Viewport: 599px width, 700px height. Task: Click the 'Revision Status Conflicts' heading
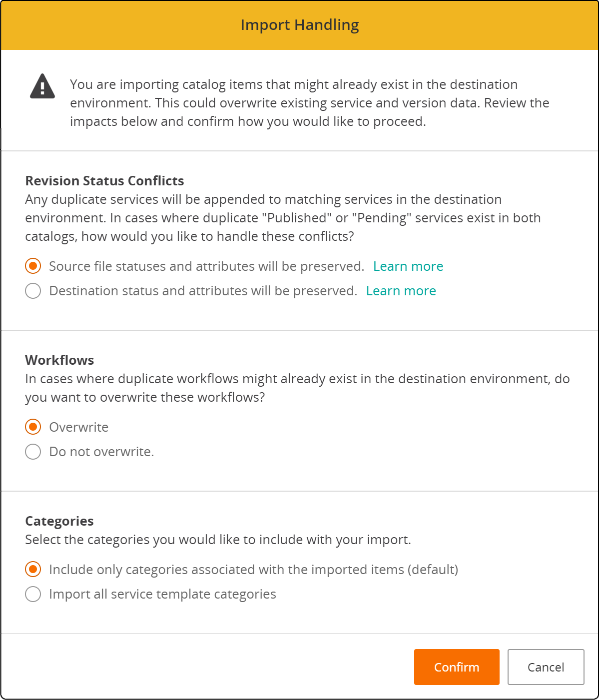click(104, 181)
